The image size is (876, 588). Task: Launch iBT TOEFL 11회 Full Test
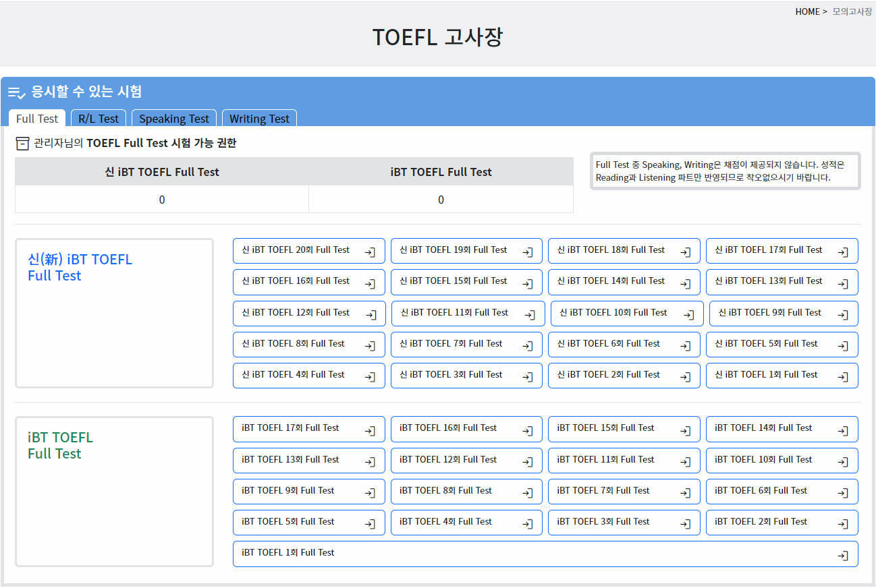tap(624, 461)
